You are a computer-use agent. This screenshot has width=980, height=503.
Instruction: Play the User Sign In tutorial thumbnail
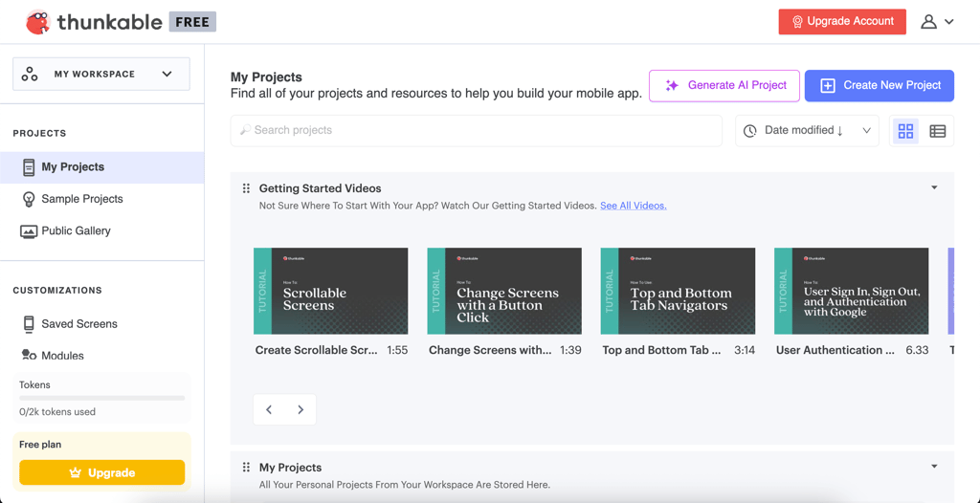coord(851,291)
